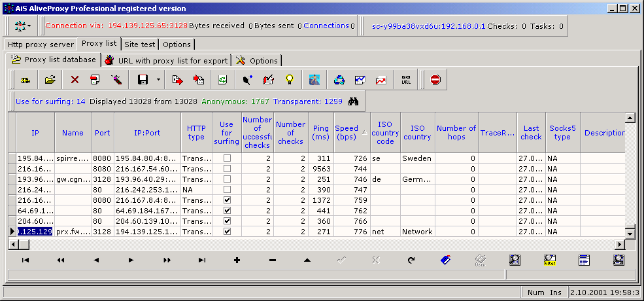644x301 pixels.
Task: Go to last record in navigator
Action: (202, 260)
